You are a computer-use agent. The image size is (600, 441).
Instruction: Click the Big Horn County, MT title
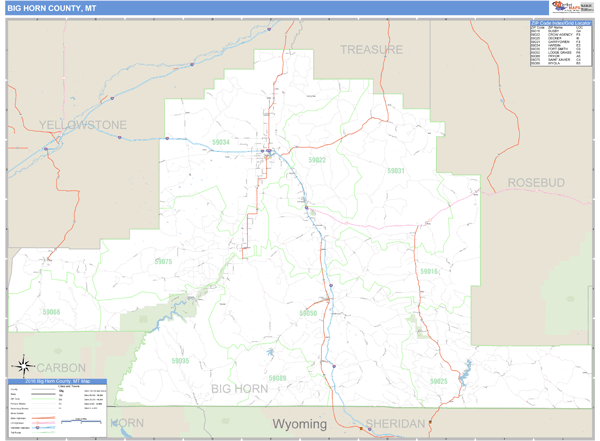(x=50, y=9)
